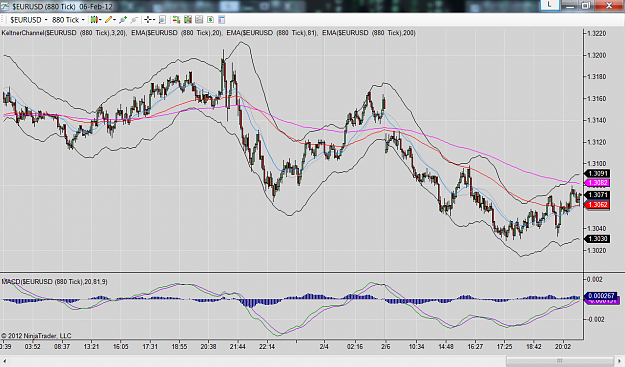
Task: Click the red 1.3062 price marker
Action: point(597,205)
